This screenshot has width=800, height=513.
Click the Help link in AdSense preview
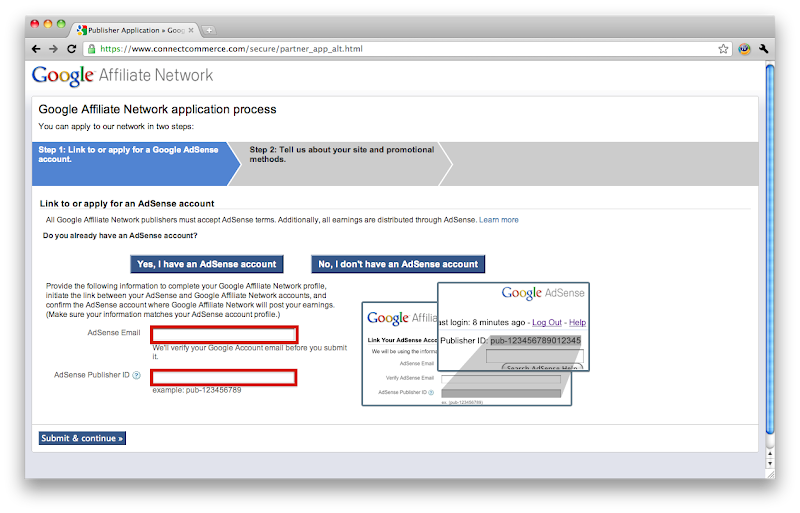point(577,323)
